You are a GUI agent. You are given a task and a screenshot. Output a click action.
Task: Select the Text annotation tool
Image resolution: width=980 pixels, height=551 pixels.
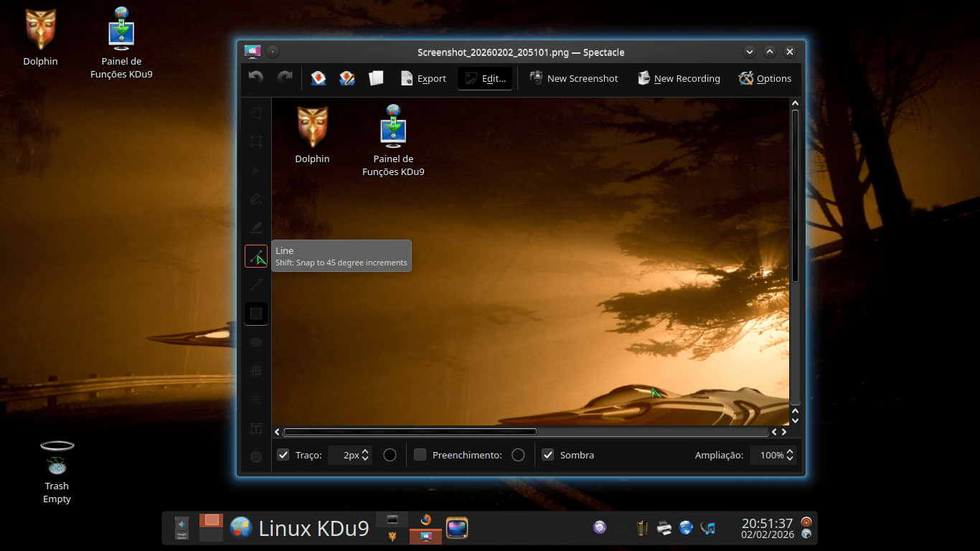(x=256, y=428)
